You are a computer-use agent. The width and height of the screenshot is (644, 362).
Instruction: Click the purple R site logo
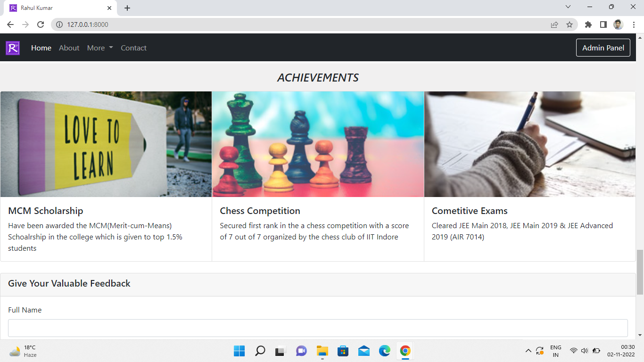point(12,48)
